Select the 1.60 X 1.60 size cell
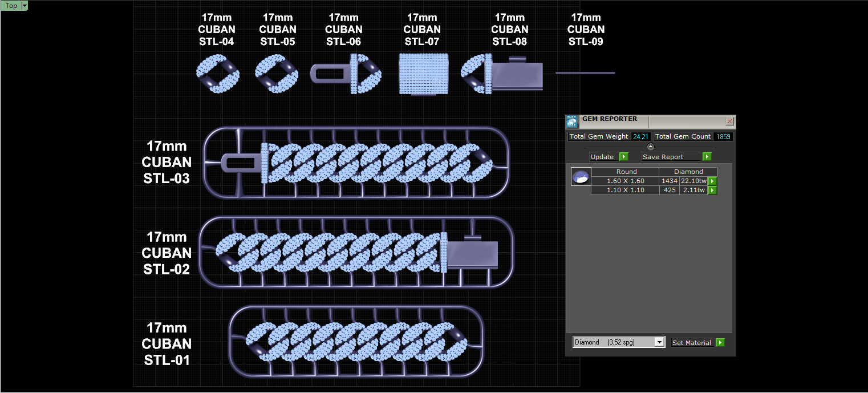868x393 pixels. click(x=625, y=181)
